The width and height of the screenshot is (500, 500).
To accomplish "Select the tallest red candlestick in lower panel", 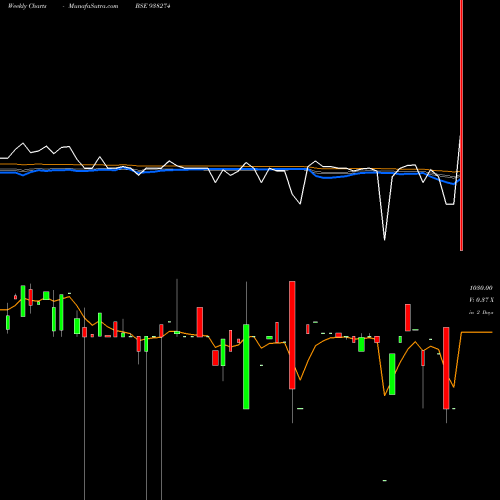I will coord(292,335).
